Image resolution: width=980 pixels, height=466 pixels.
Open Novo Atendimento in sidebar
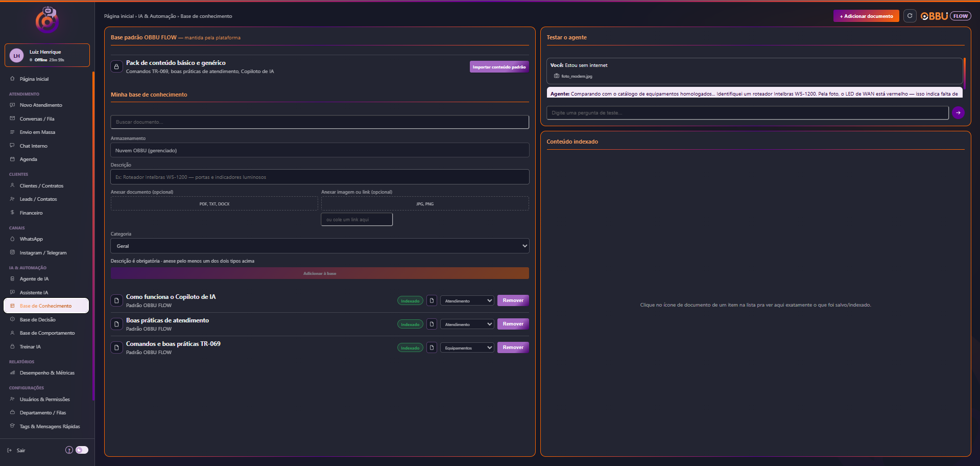41,105
